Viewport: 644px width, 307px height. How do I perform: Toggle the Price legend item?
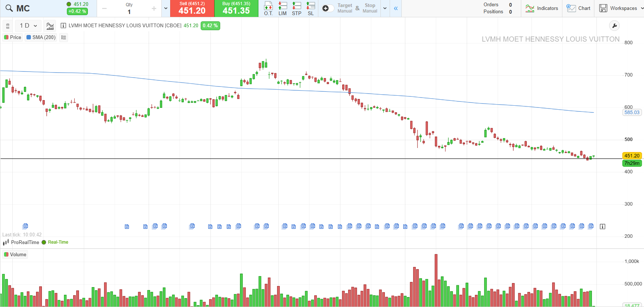coord(13,38)
